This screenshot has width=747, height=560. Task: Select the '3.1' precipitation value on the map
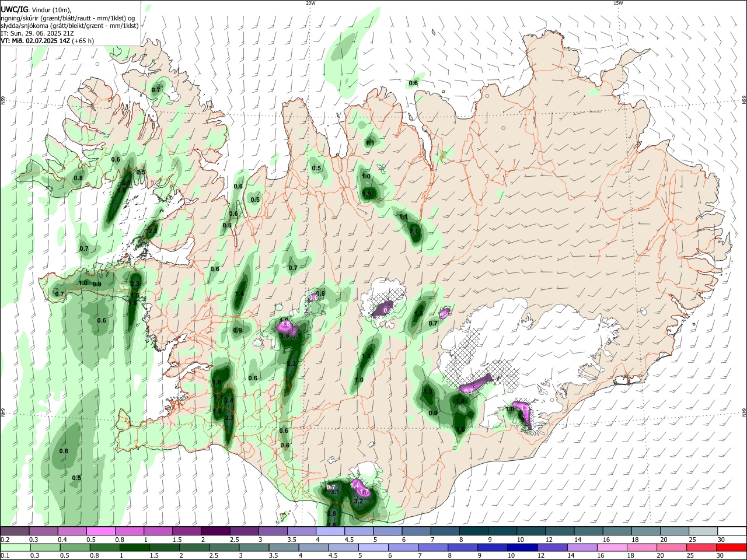click(335, 492)
